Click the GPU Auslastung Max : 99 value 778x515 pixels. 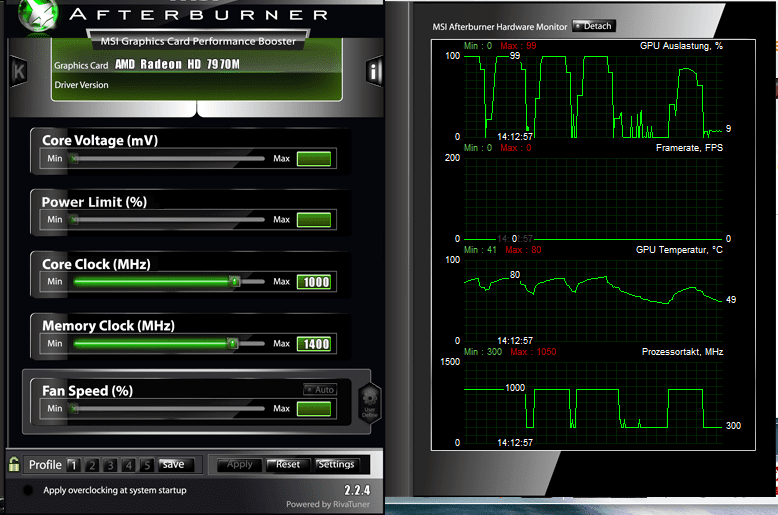(518, 46)
